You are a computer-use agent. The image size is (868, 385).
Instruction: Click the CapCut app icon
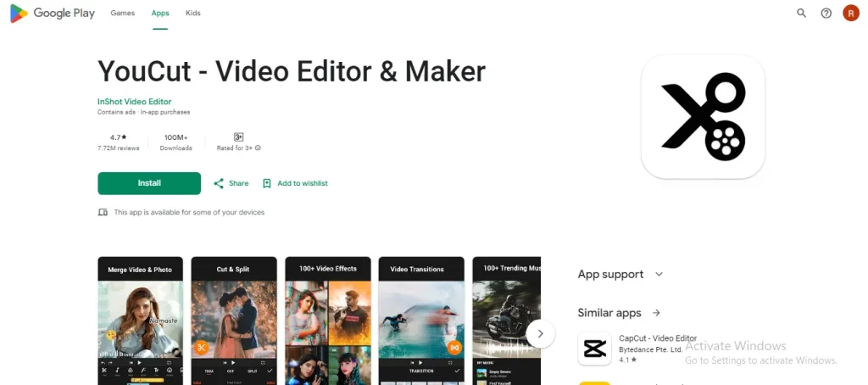point(594,349)
